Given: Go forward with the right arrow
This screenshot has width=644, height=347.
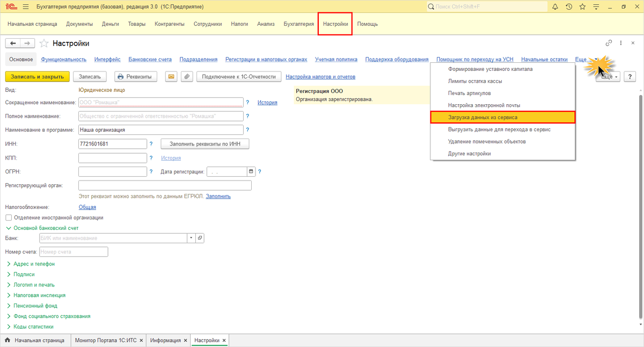Looking at the screenshot, I should tap(27, 44).
